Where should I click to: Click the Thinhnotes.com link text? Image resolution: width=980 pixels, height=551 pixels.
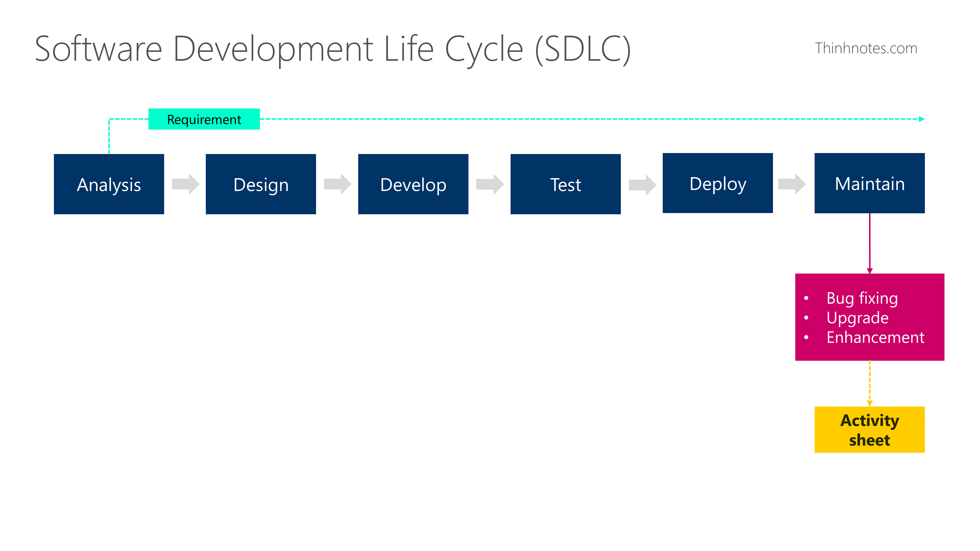tap(866, 48)
